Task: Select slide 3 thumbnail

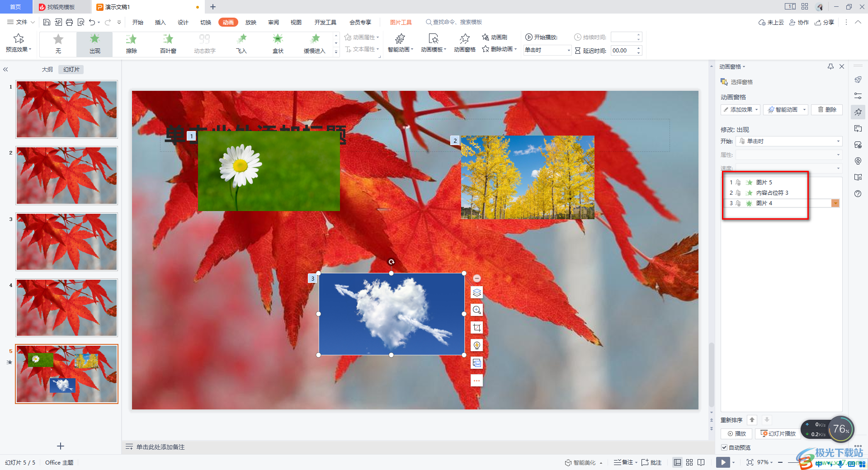Action: click(67, 242)
